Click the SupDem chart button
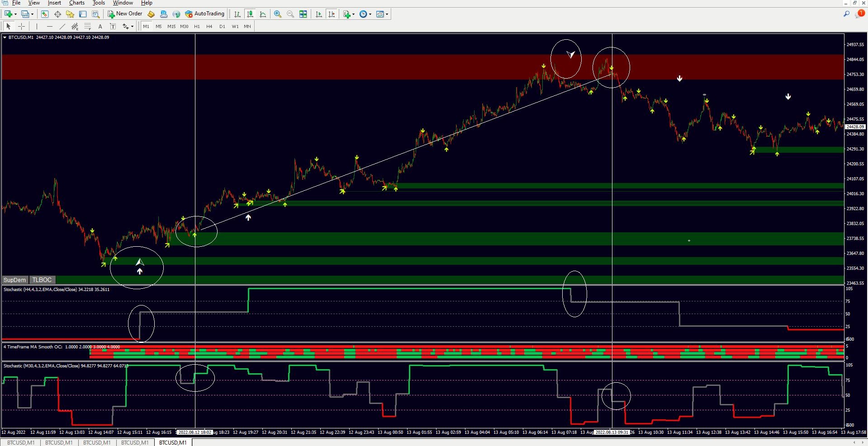 [x=15, y=280]
